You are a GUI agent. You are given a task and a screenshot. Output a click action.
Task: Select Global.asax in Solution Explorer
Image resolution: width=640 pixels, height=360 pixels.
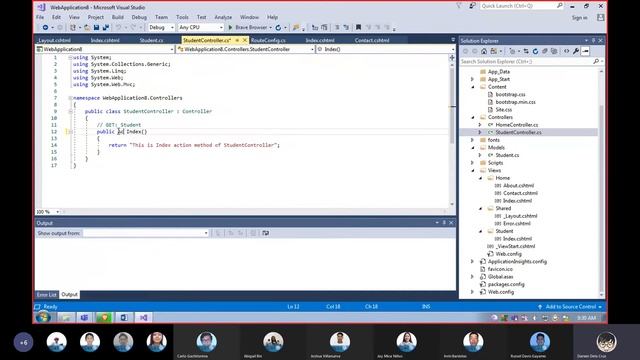pos(500,277)
